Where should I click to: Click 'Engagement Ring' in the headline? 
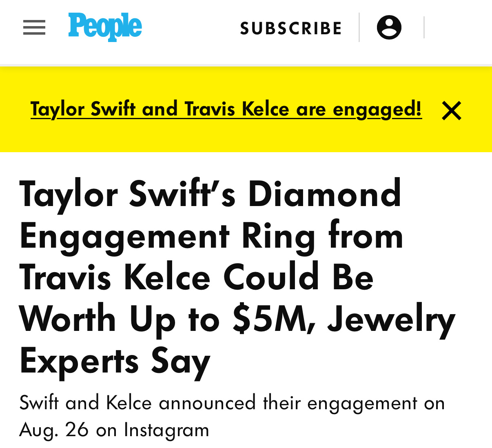point(167,237)
